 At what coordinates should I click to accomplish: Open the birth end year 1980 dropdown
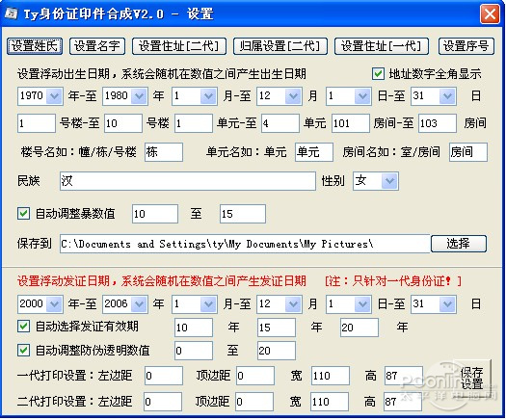(139, 95)
